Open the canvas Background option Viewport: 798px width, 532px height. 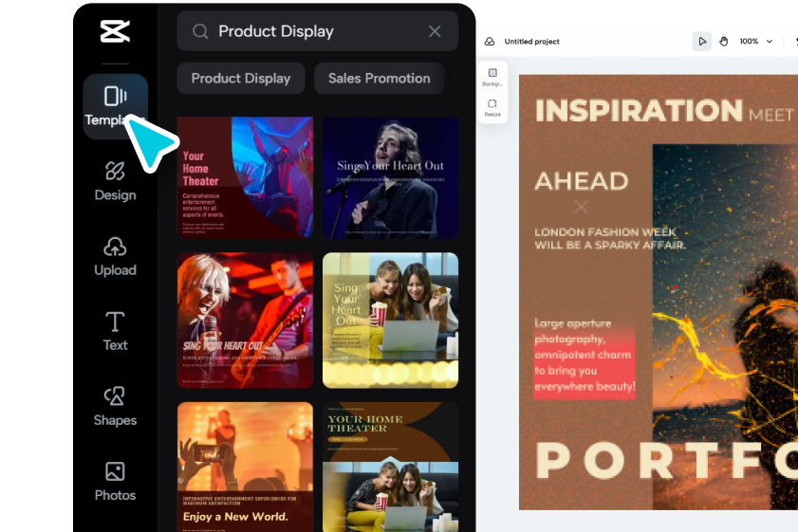tap(492, 77)
